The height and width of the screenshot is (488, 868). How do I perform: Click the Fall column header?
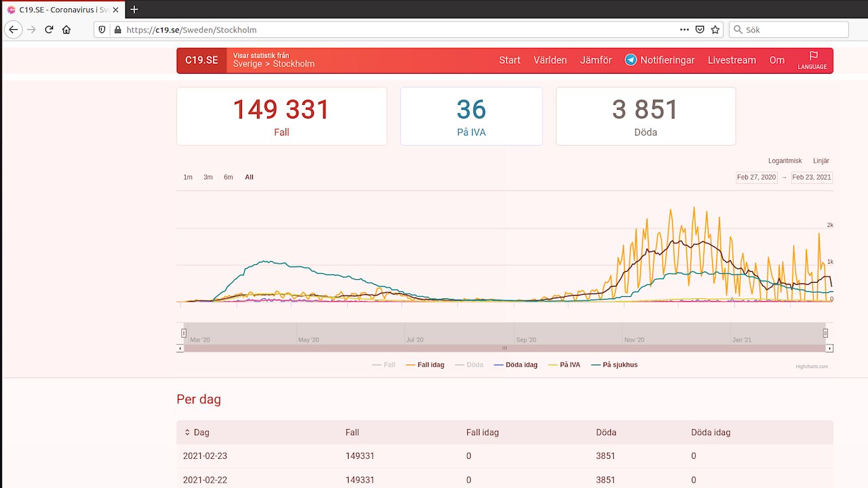(352, 432)
